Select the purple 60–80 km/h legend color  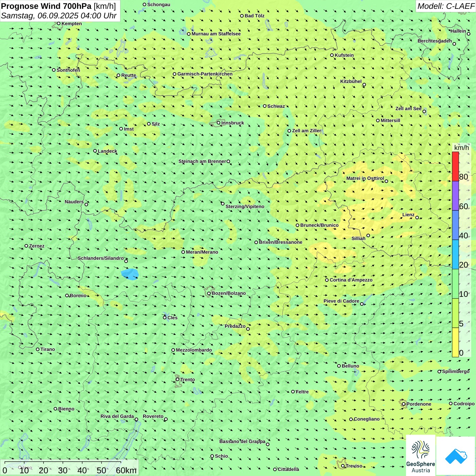[x=455, y=196]
